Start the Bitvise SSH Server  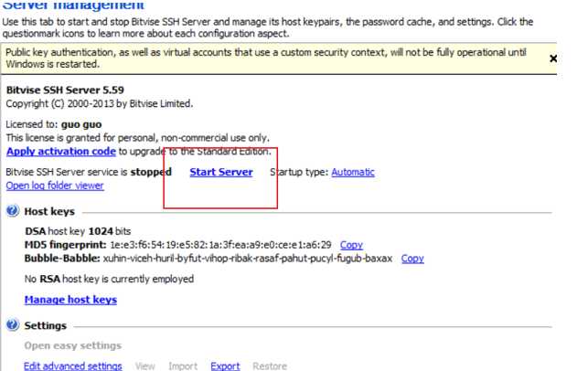pyautogui.click(x=221, y=172)
